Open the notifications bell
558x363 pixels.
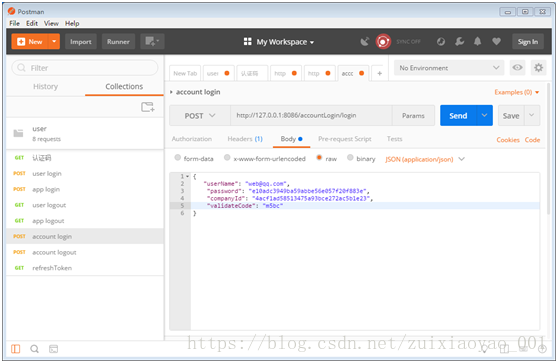point(478,42)
